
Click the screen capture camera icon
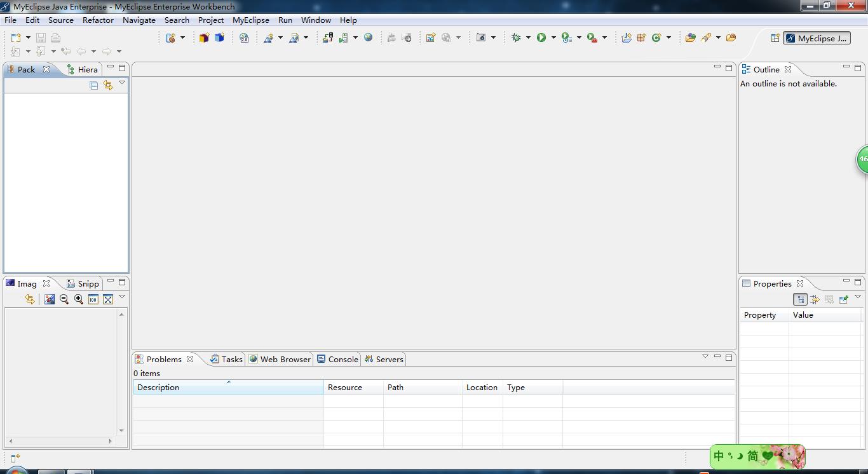[481, 38]
